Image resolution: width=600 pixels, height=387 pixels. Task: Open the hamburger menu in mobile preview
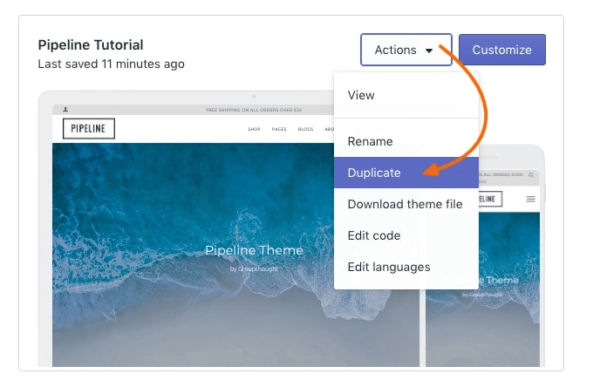click(530, 199)
